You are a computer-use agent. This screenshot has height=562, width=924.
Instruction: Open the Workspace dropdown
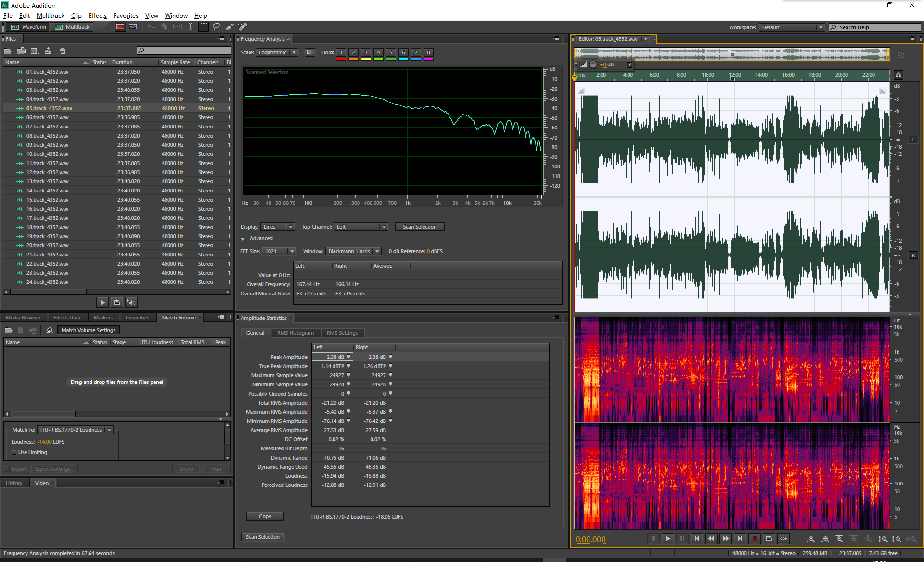coord(792,27)
